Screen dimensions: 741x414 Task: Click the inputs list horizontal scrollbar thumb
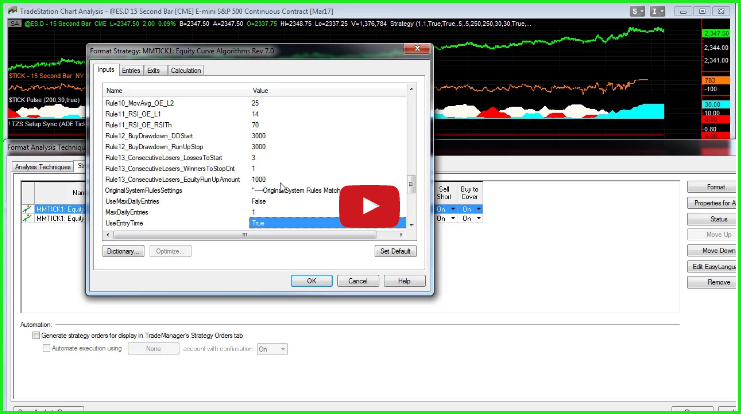245,234
